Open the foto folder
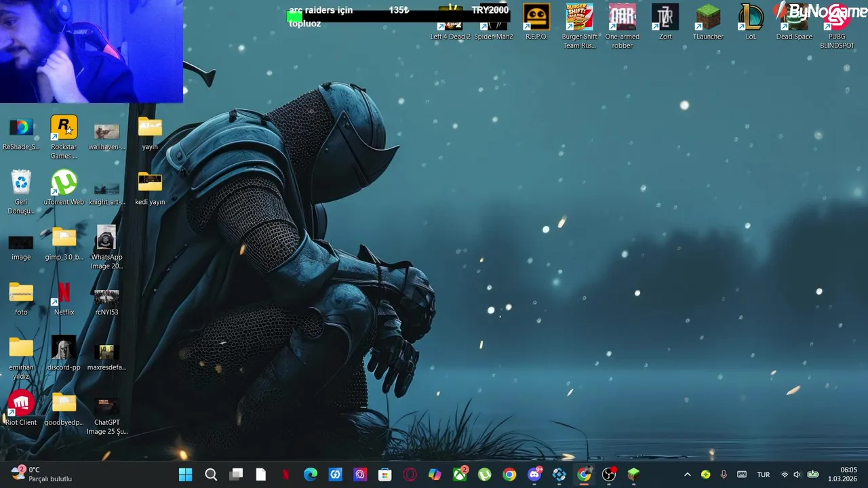 21,299
